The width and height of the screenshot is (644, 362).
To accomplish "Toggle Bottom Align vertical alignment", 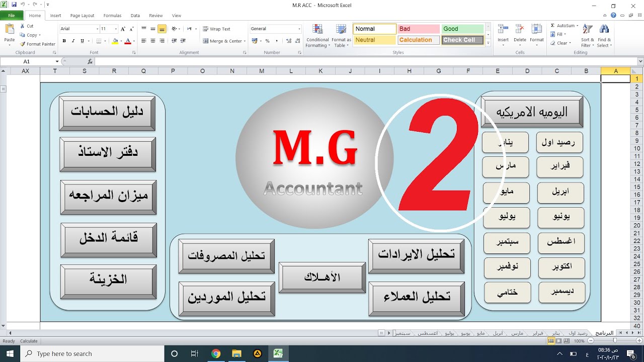I will tap(162, 29).
